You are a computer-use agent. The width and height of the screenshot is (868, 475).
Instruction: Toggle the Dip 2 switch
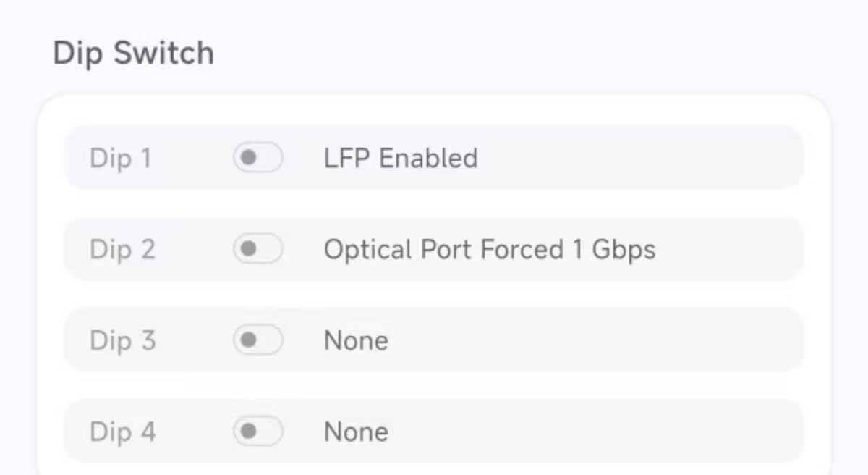pos(258,249)
